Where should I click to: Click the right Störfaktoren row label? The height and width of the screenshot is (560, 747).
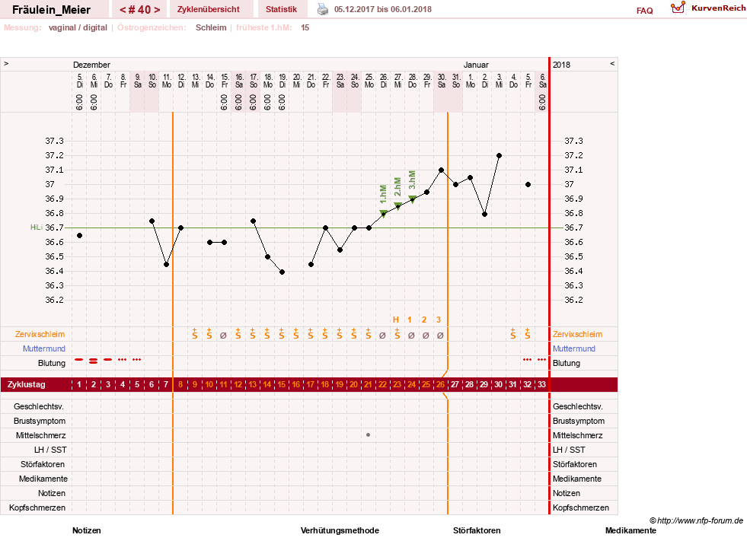(575, 464)
